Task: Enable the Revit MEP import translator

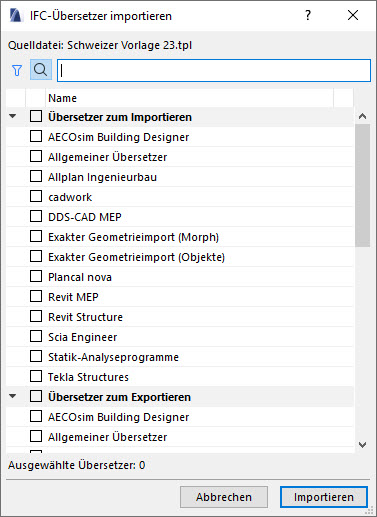Action: [x=36, y=296]
